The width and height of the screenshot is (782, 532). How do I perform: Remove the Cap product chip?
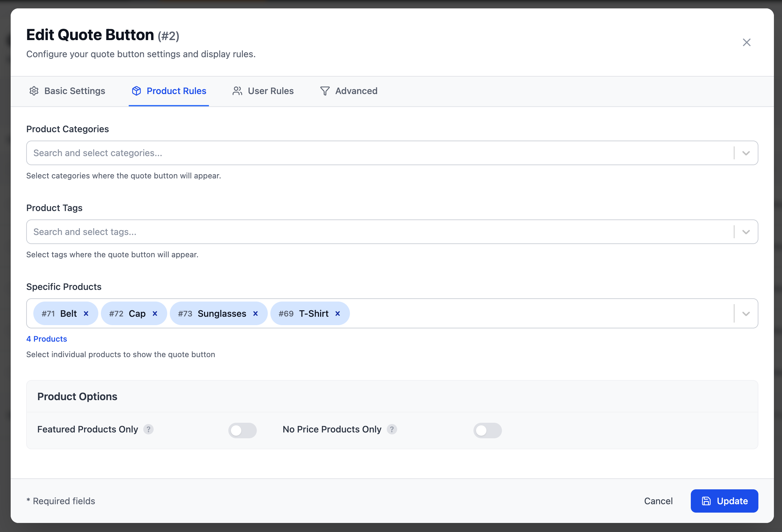155,314
